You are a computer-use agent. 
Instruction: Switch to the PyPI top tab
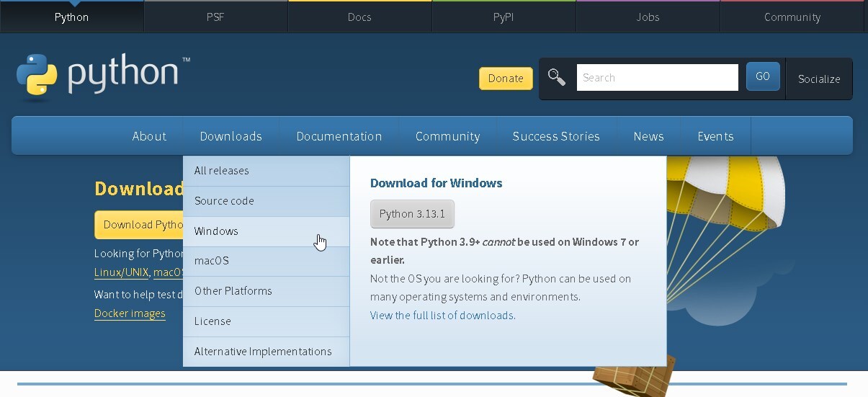[504, 17]
